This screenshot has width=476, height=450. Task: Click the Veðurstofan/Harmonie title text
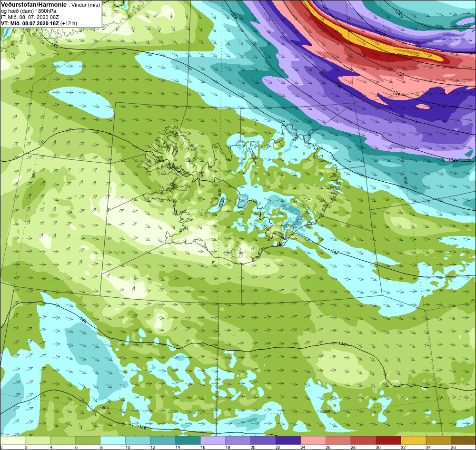click(33, 5)
